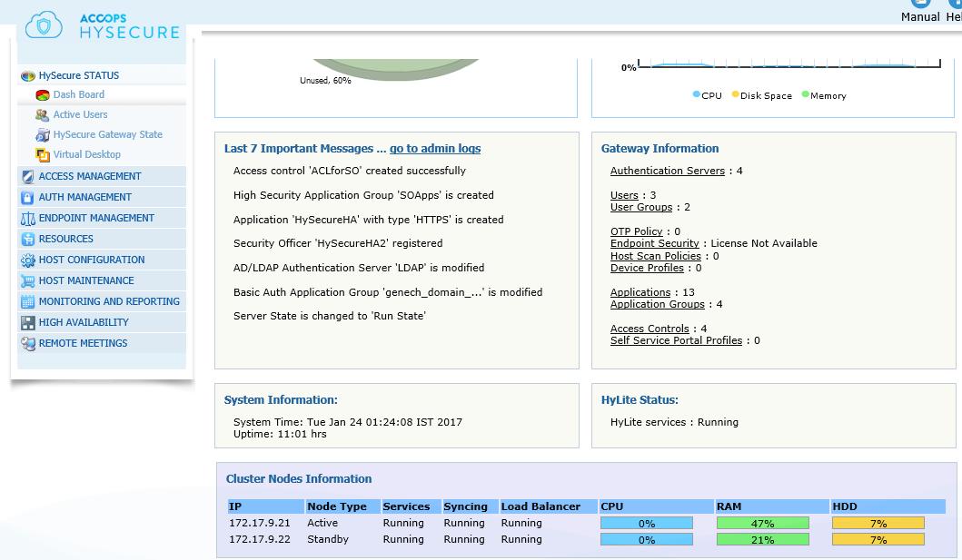Click the Dash Board gauge icon
The height and width of the screenshot is (560, 962).
43,95
